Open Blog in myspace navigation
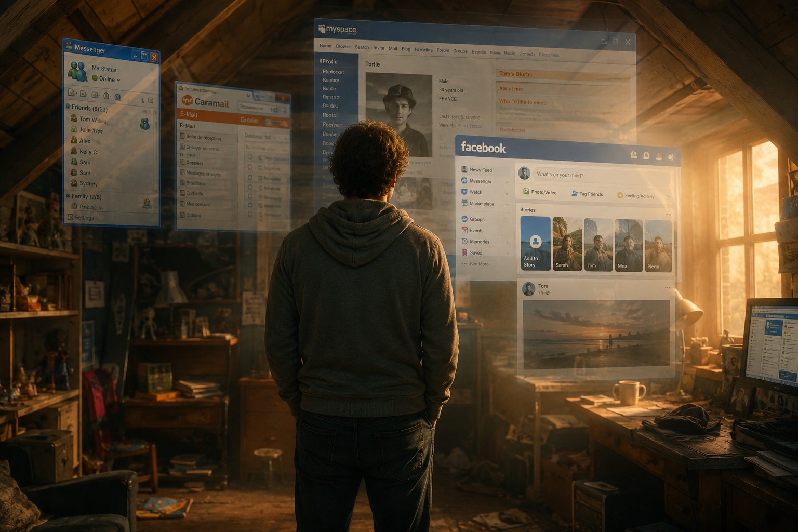 point(406,49)
